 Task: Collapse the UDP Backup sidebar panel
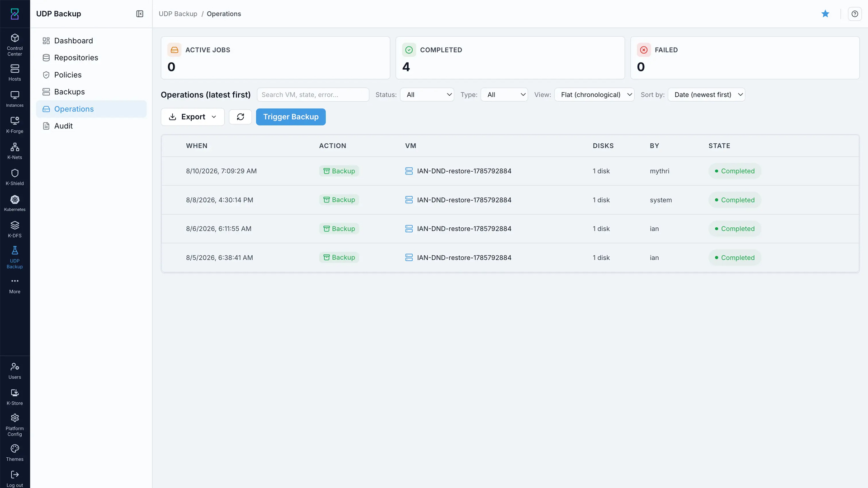click(x=140, y=14)
